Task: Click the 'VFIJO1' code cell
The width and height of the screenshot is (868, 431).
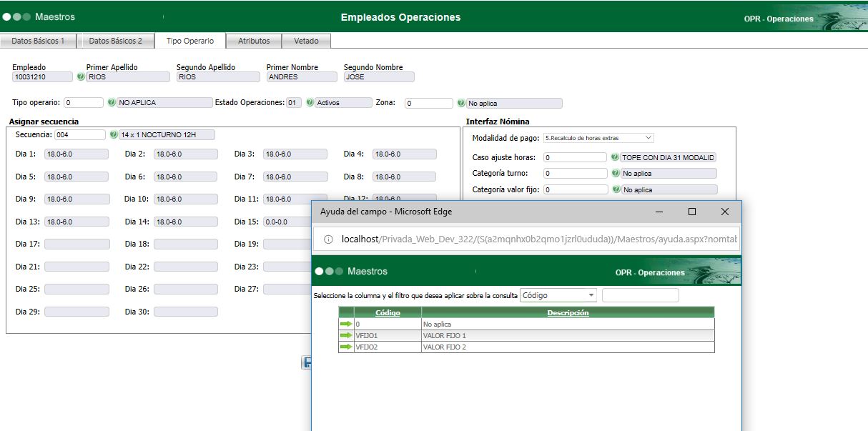Action: 388,336
